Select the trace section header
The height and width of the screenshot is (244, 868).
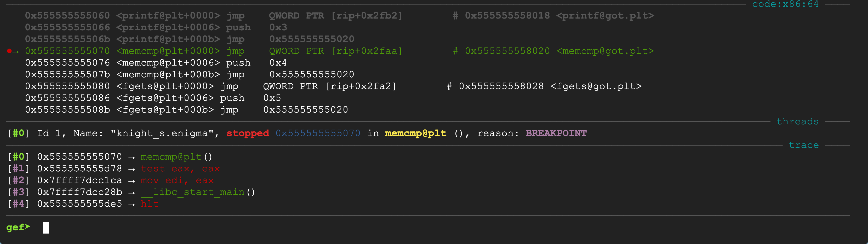(803, 145)
